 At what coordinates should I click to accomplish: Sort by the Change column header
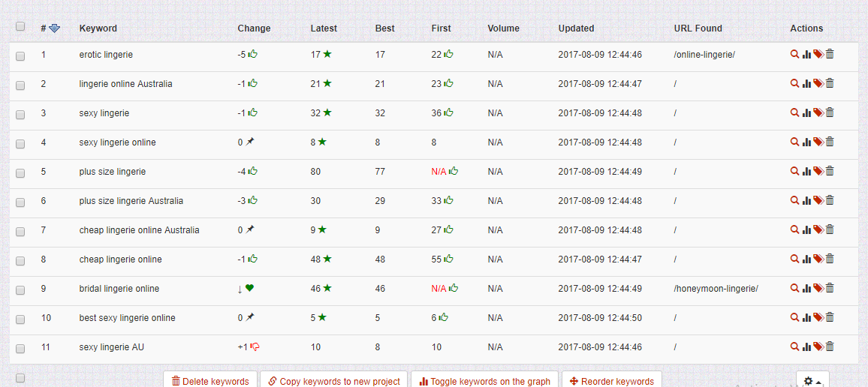pos(254,28)
